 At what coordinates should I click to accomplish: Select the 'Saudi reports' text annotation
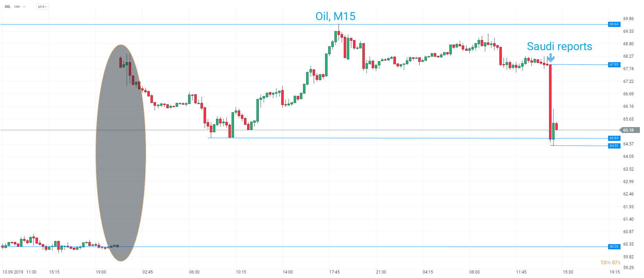coord(559,47)
